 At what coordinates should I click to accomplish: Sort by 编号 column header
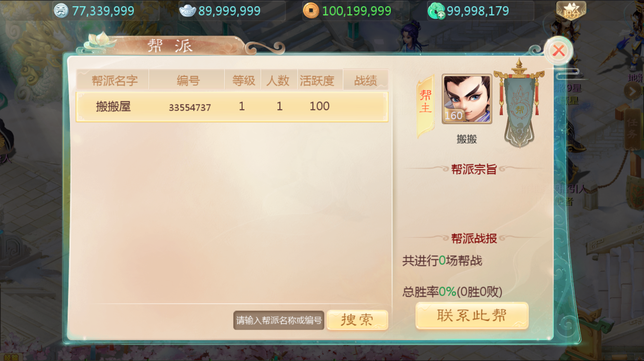click(188, 80)
